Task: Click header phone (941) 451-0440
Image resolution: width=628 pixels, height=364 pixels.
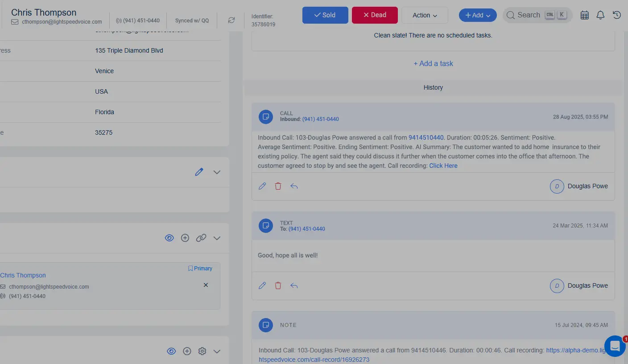Action: [141, 21]
